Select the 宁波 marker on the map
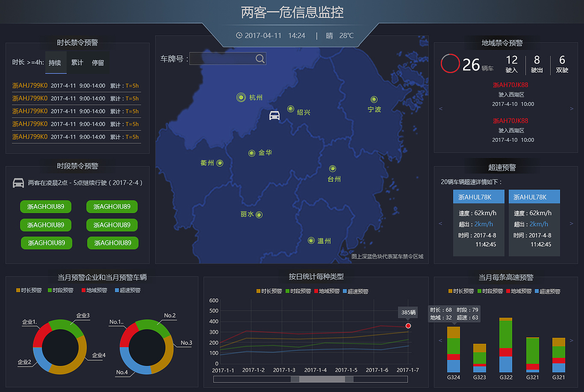The height and width of the screenshot is (392, 584). 374,99
